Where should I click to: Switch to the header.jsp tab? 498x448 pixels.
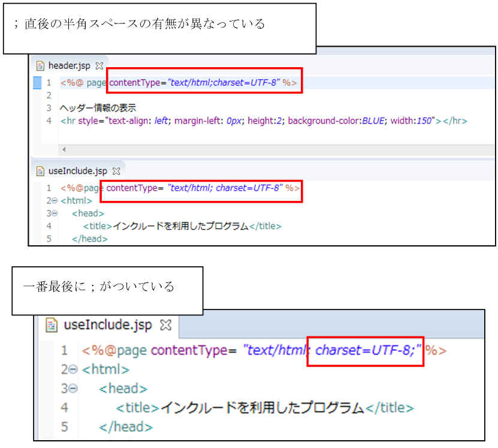click(x=69, y=65)
